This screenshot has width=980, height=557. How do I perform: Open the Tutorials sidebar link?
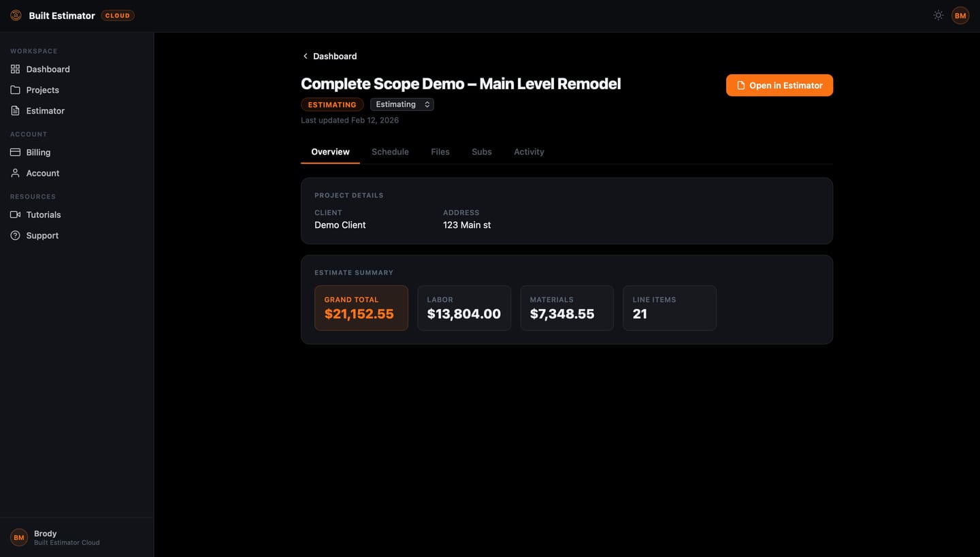tap(77, 214)
